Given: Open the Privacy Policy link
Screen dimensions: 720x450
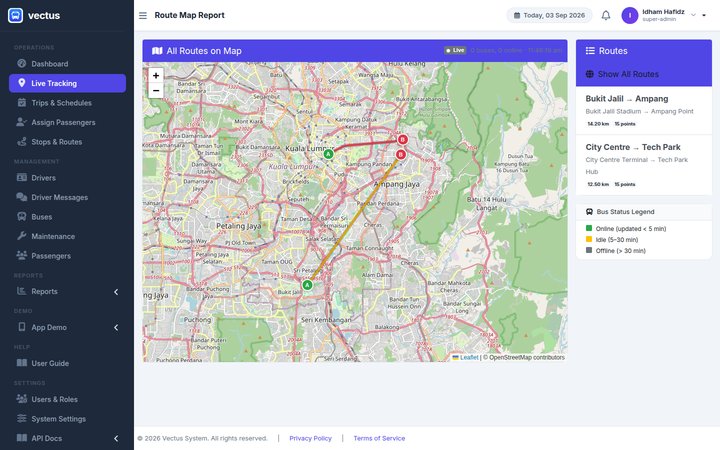Looking at the screenshot, I should [x=310, y=438].
